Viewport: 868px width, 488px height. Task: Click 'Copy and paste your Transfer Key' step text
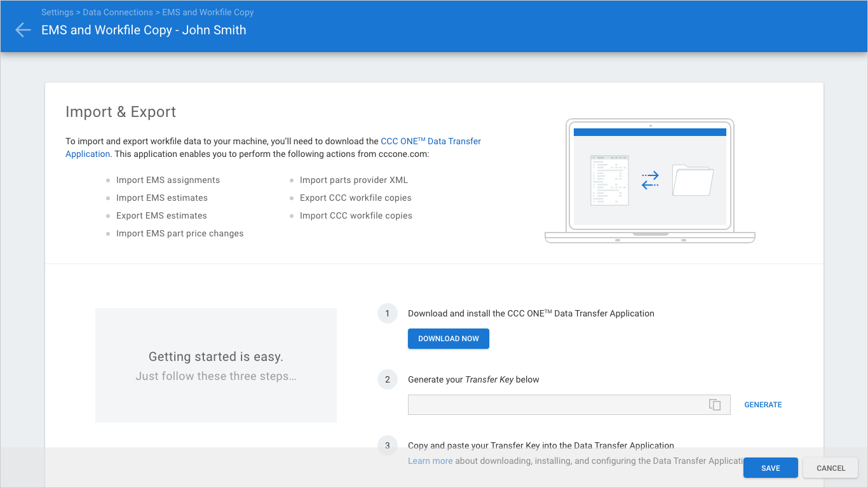[x=541, y=445]
